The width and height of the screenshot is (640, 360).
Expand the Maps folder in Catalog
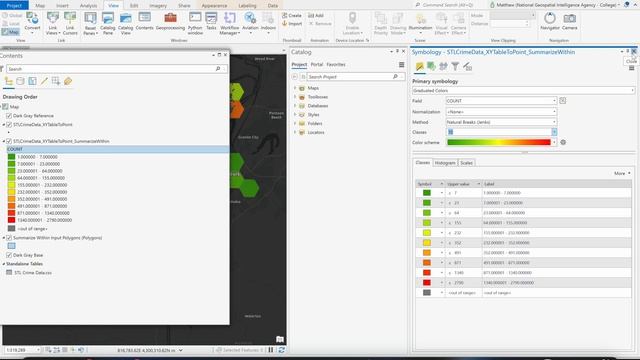[295, 88]
